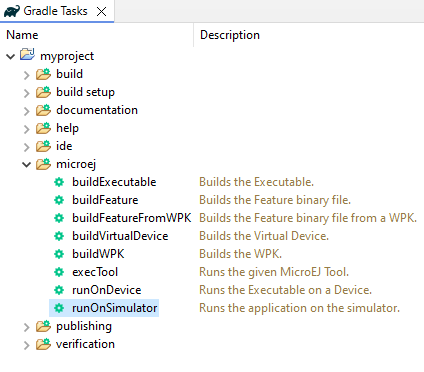Image resolution: width=424 pixels, height=372 pixels.
Task: Expand the documentation task group
Action: [x=27, y=111]
